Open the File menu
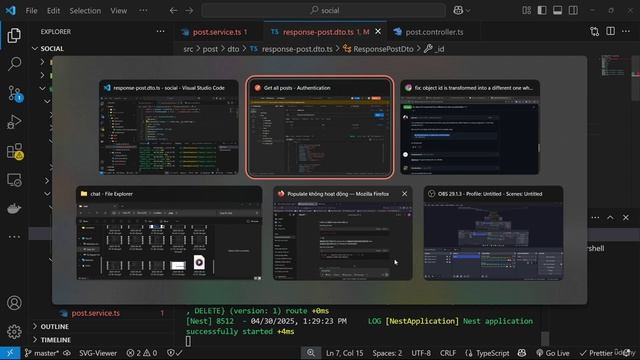This screenshot has width=640, height=360. [31, 11]
